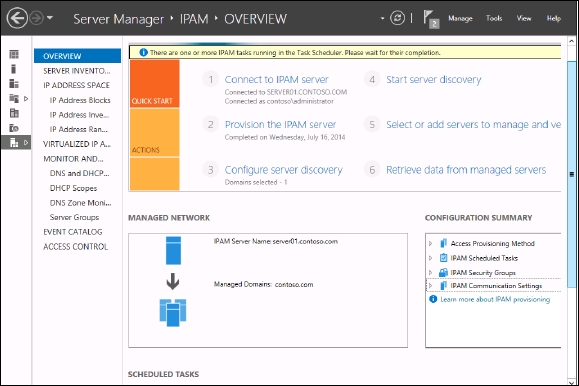
Task: Open the navigation history dropdown arrow
Action: [50, 18]
